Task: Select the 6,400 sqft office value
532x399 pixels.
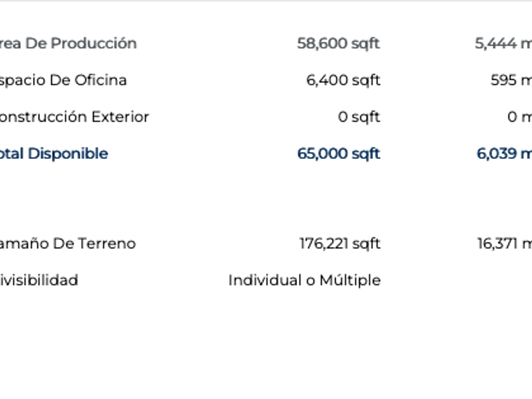Action: click(343, 80)
